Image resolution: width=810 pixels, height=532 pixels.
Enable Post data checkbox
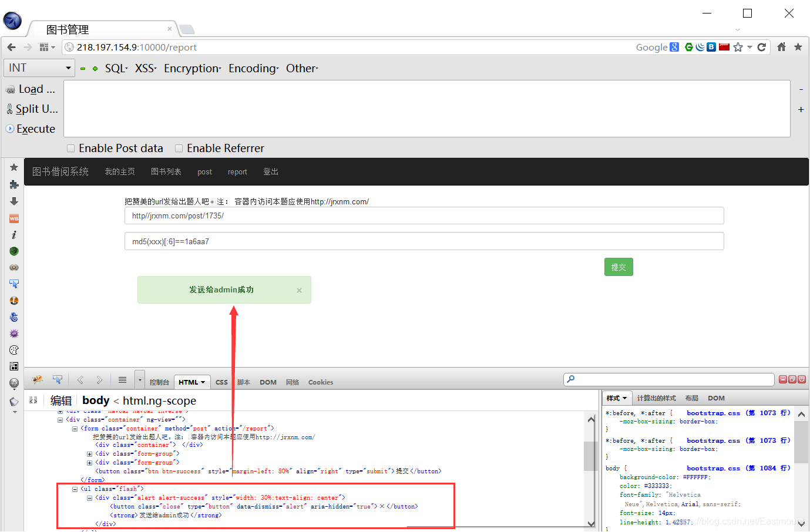70,149
